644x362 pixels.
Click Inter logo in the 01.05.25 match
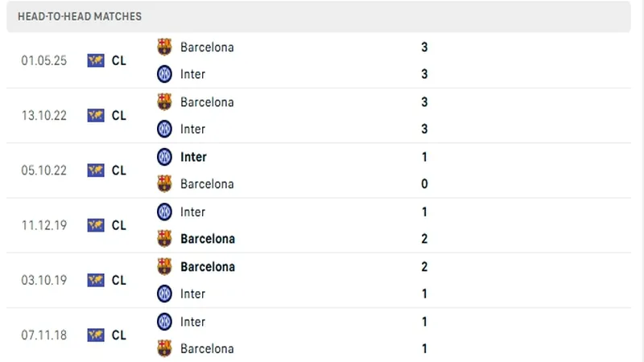click(x=164, y=74)
